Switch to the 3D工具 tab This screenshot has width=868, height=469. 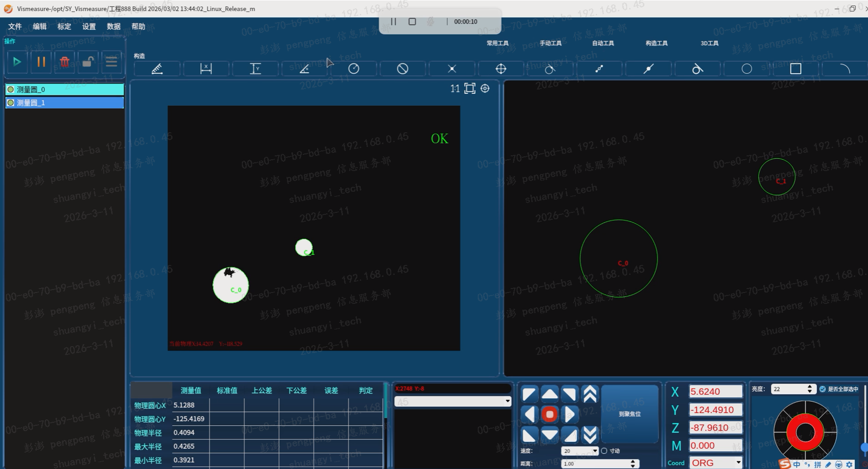[709, 43]
